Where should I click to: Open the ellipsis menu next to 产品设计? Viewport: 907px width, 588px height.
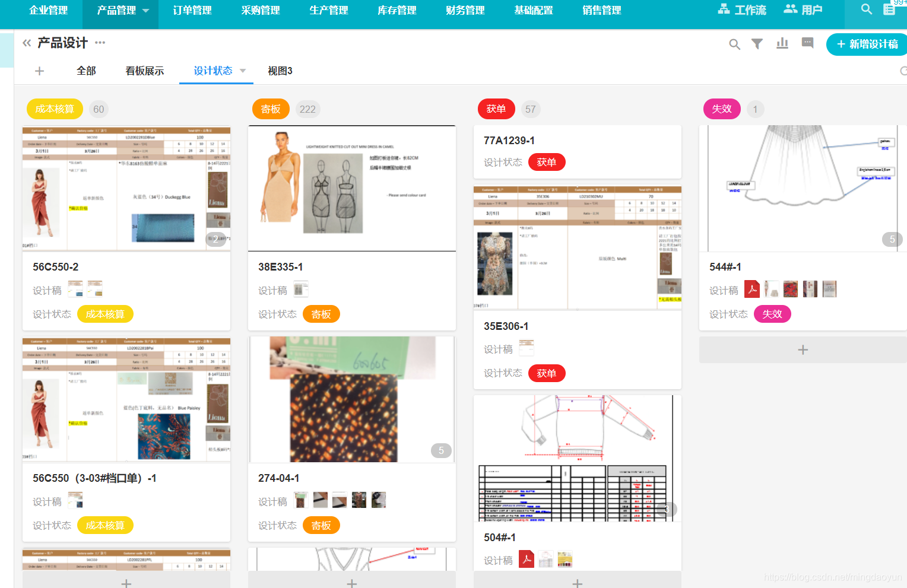pyautogui.click(x=99, y=43)
